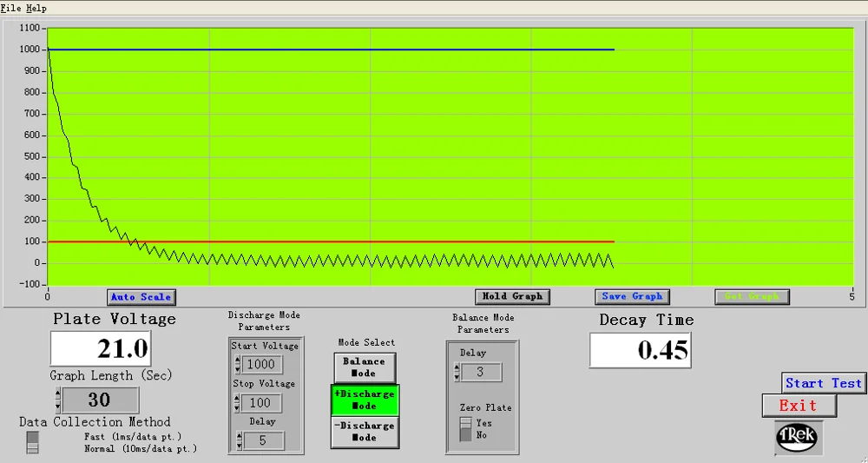Select the green +Discharge Mode button
868x463 pixels.
(x=364, y=400)
